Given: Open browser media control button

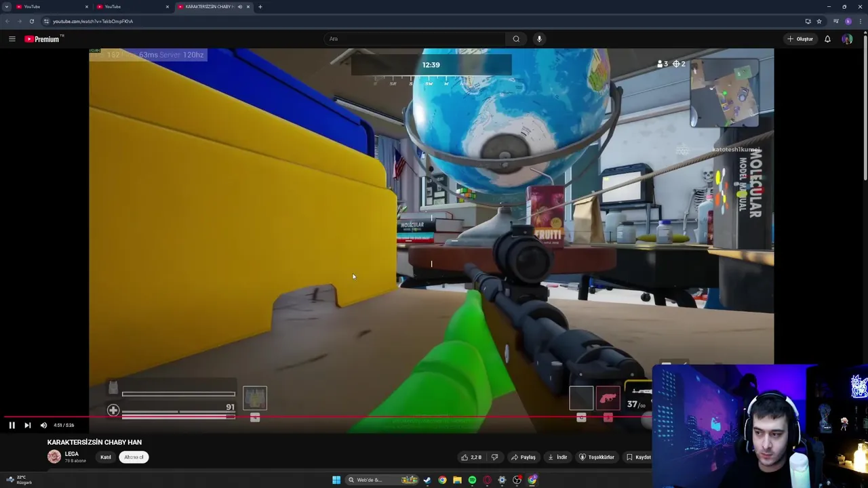Looking at the screenshot, I should (x=836, y=21).
